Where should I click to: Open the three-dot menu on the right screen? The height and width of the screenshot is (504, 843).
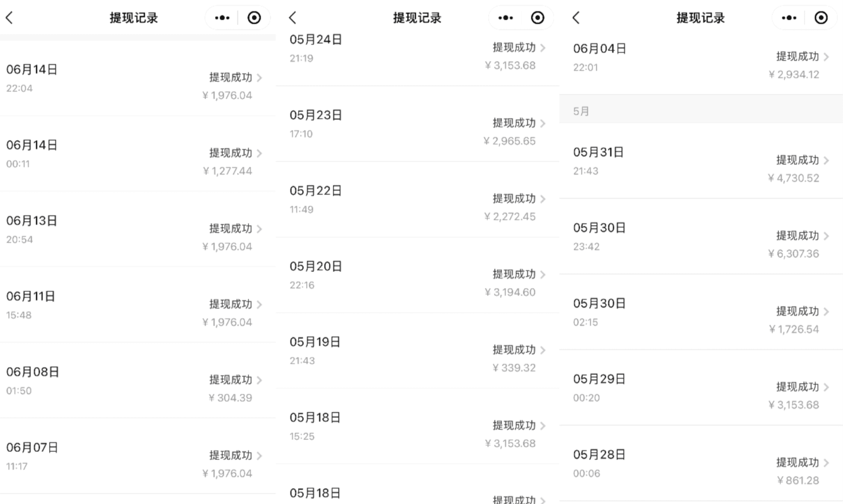point(788,17)
